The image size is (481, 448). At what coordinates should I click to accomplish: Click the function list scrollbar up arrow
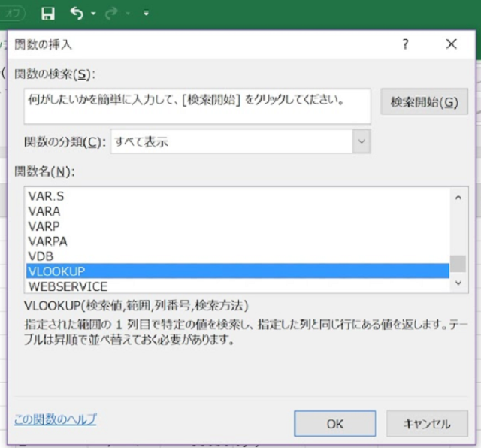point(458,197)
